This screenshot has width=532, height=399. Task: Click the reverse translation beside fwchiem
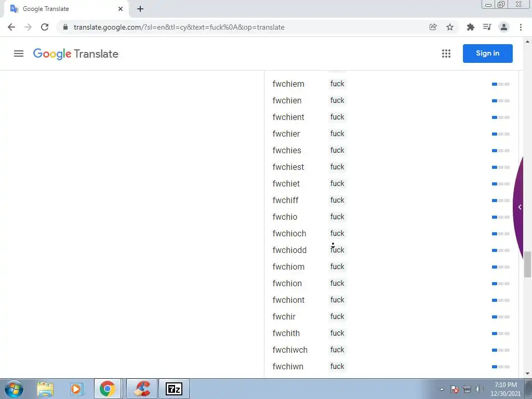[337, 84]
